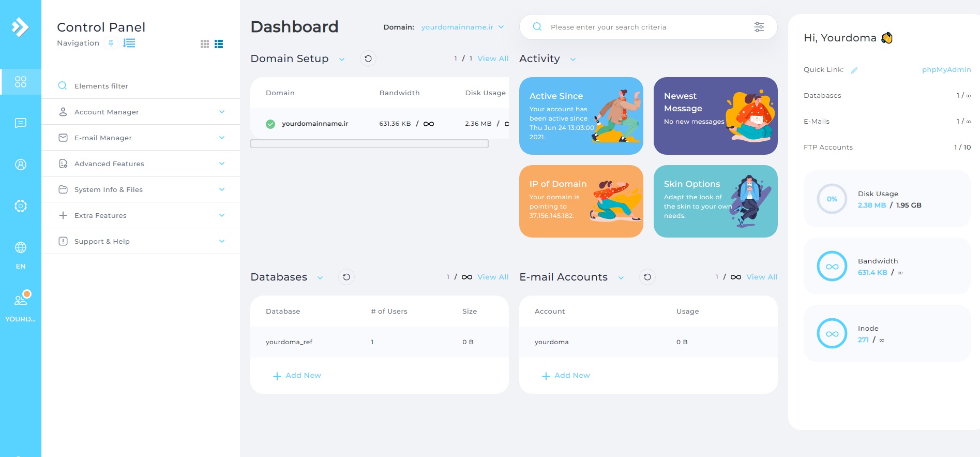Open the Newest Message card

coord(716,116)
